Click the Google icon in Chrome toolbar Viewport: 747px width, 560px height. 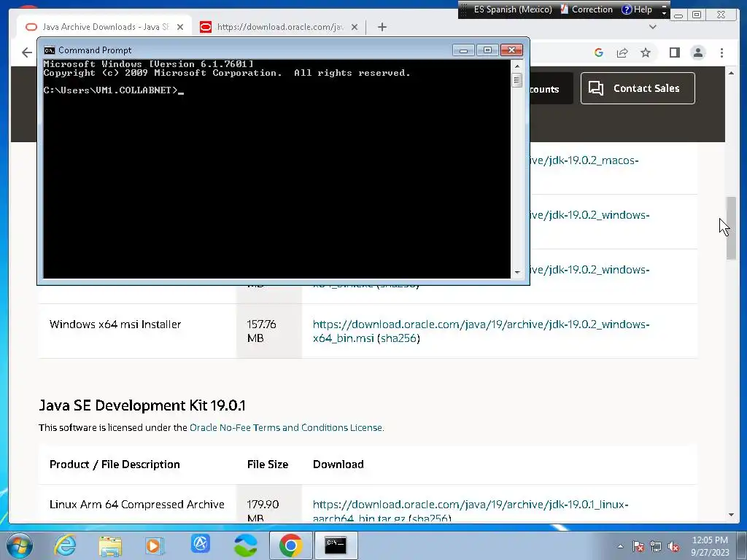click(599, 52)
